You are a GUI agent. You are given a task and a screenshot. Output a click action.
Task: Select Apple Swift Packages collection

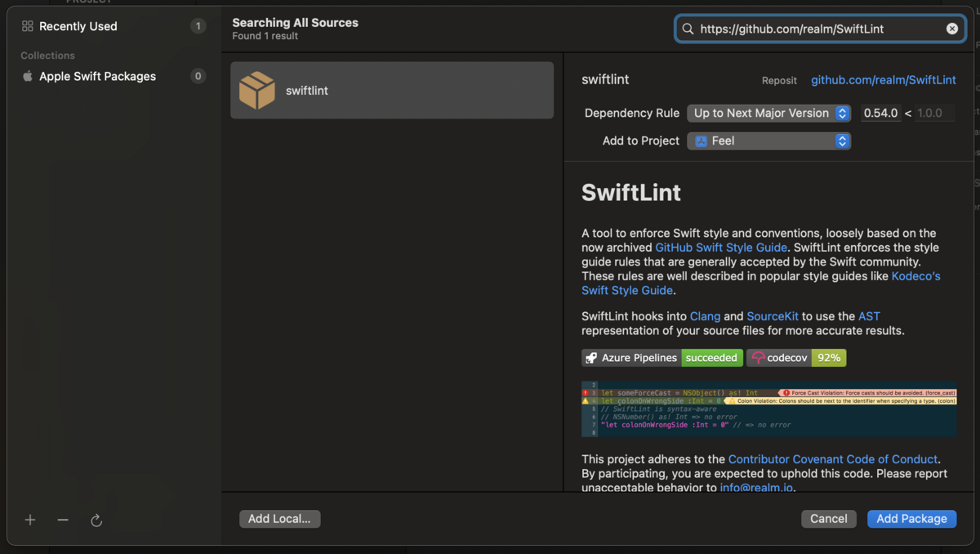click(x=97, y=76)
